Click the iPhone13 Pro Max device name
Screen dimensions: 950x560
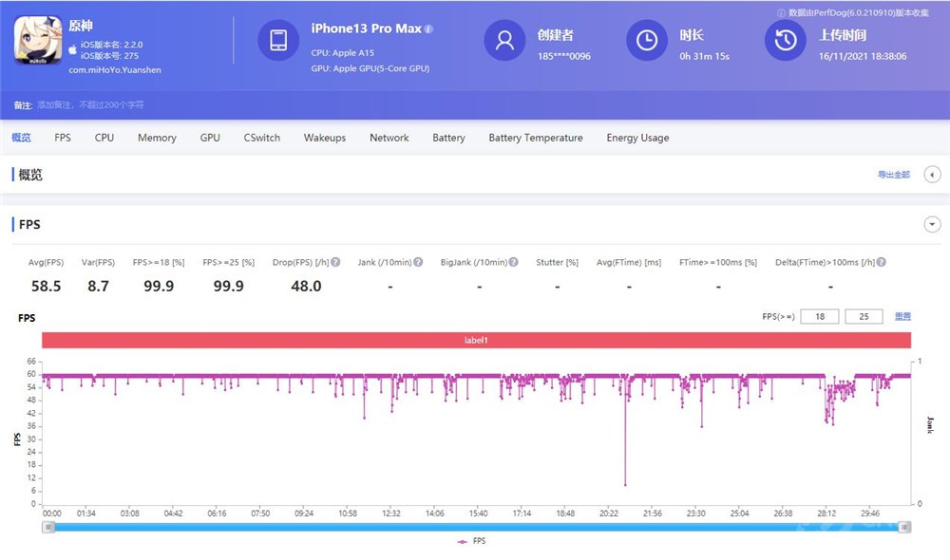tap(366, 28)
